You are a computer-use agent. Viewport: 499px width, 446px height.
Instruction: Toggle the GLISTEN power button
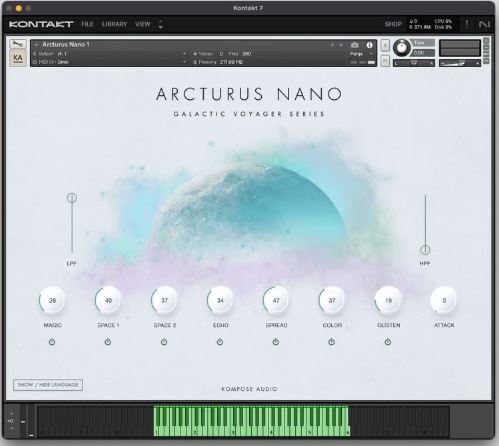pos(388,342)
